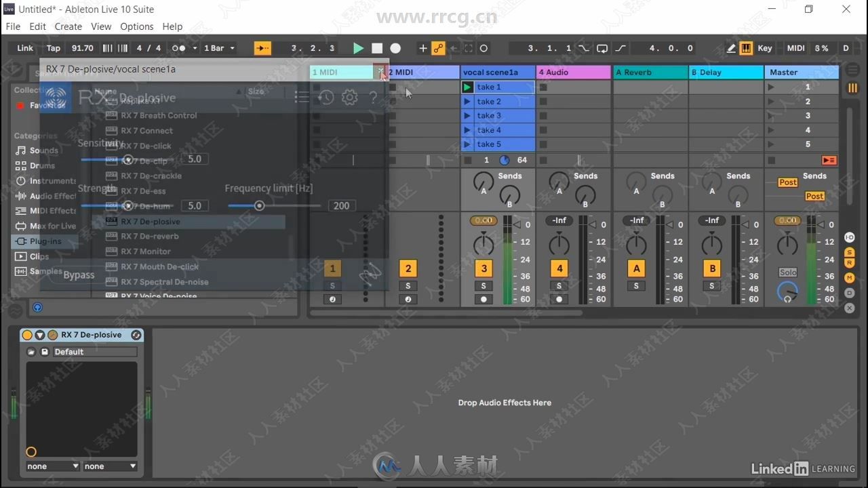Save preset with device disk icon

click(45, 352)
